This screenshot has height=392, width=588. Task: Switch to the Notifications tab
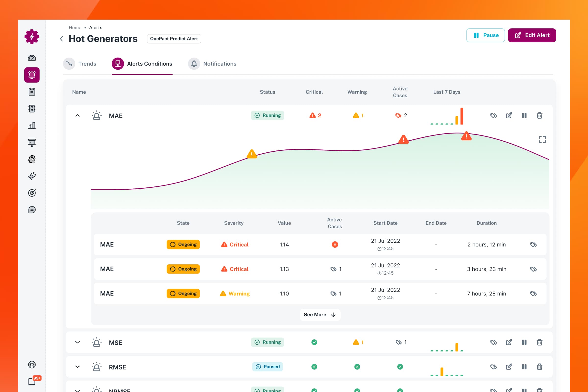click(x=212, y=64)
